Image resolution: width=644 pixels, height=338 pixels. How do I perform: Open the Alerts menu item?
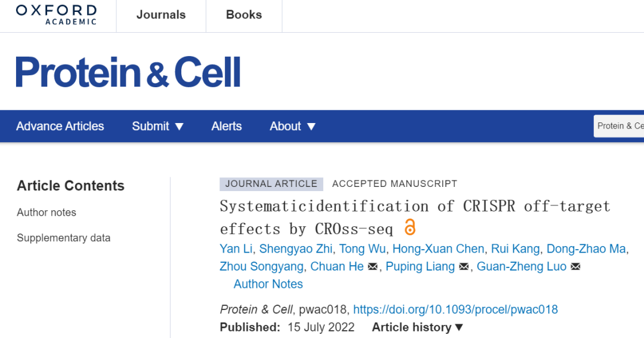click(x=227, y=126)
